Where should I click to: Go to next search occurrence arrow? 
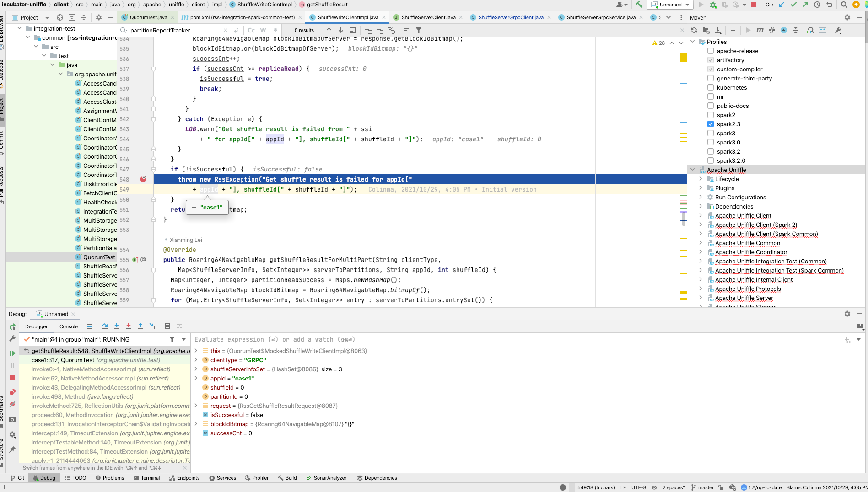(340, 30)
